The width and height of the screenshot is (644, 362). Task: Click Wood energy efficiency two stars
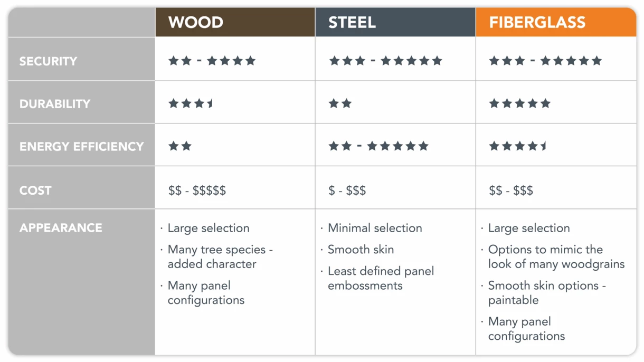179,146
